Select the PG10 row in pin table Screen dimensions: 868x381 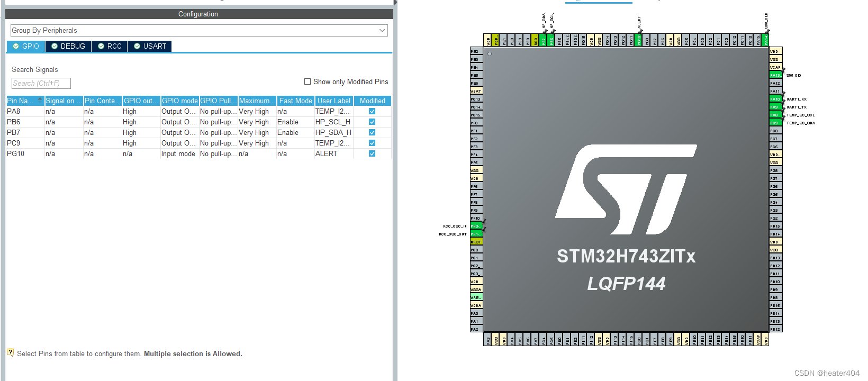tap(198, 153)
